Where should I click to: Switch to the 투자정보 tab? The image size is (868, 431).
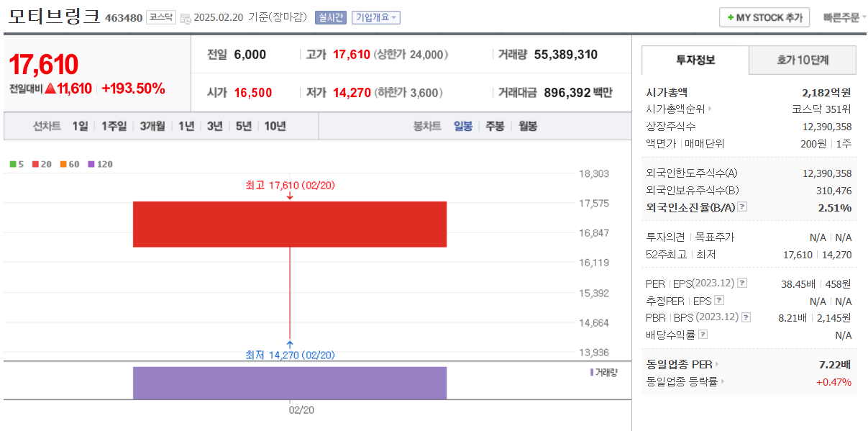695,60
